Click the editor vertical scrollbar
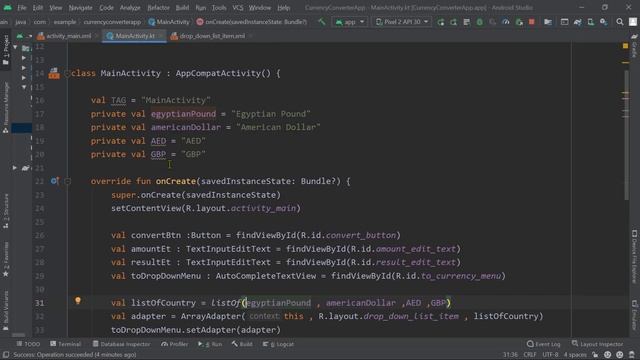The image size is (640, 360). (x=627, y=135)
